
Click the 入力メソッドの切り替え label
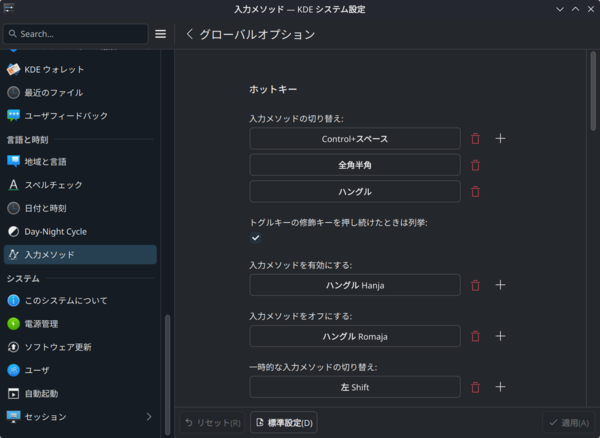(297, 119)
